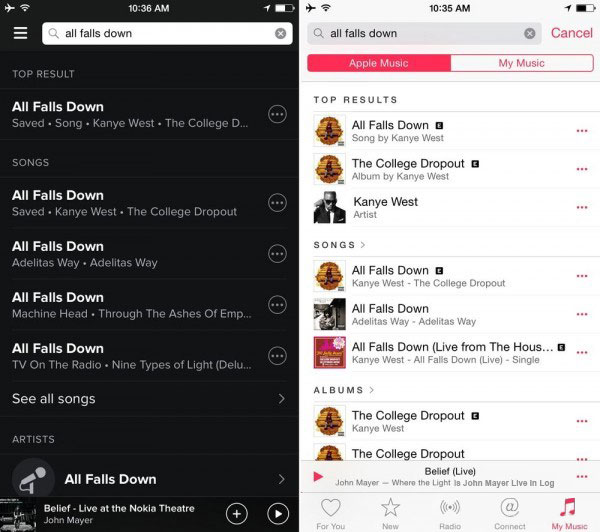
Task: Open Belief (Live) now playing title
Action: 450,471
